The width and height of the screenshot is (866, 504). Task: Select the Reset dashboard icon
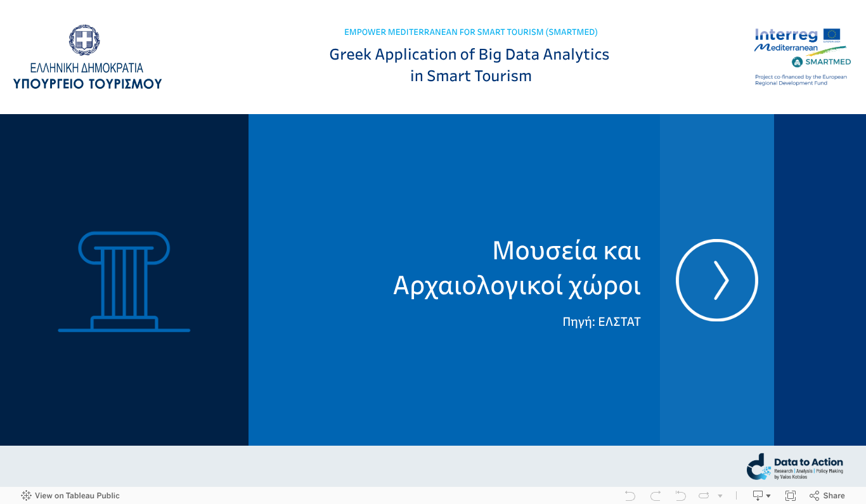(680, 495)
